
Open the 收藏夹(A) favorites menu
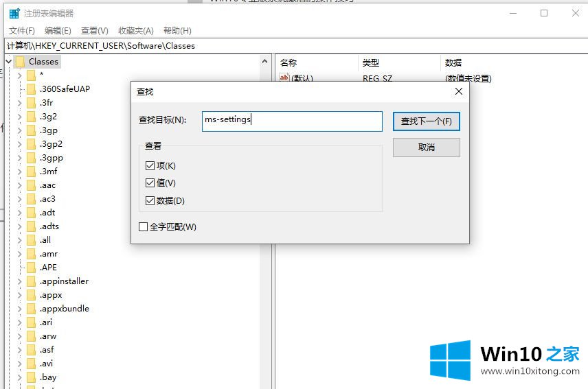point(136,31)
